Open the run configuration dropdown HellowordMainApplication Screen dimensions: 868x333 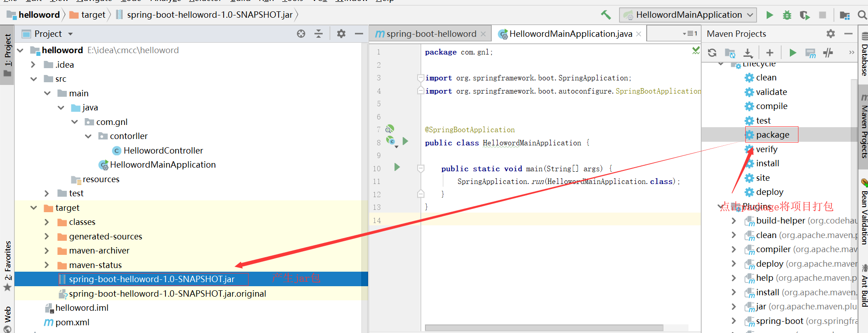click(x=688, y=15)
